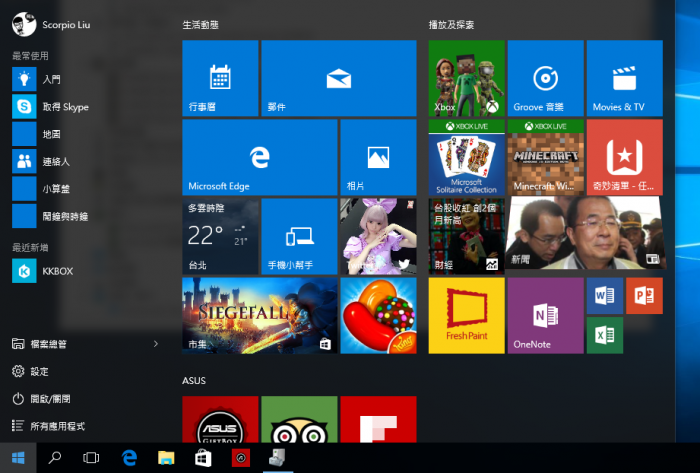Open the 行事曆 calendar tile

(220, 78)
